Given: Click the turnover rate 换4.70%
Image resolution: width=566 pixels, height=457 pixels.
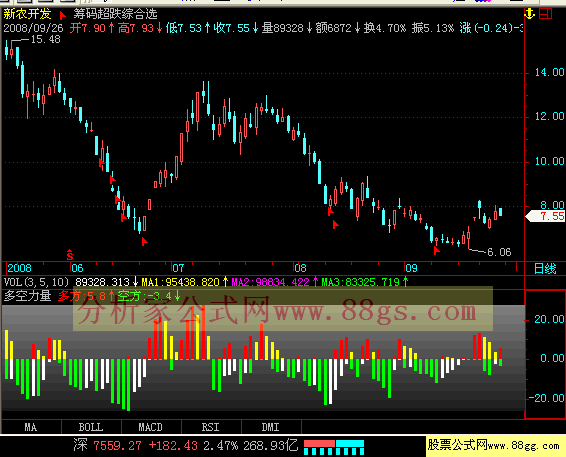Looking at the screenshot, I should point(385,28).
